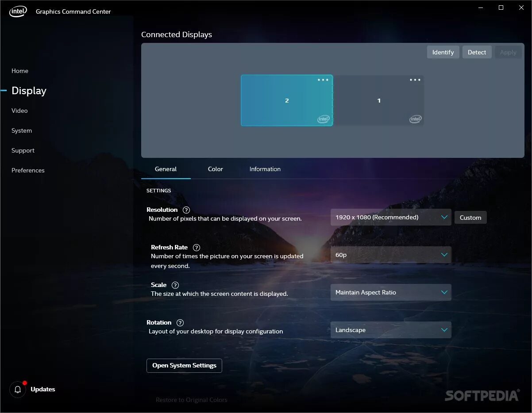Click the Intel logo in title bar
The width and height of the screenshot is (532, 413).
click(18, 11)
